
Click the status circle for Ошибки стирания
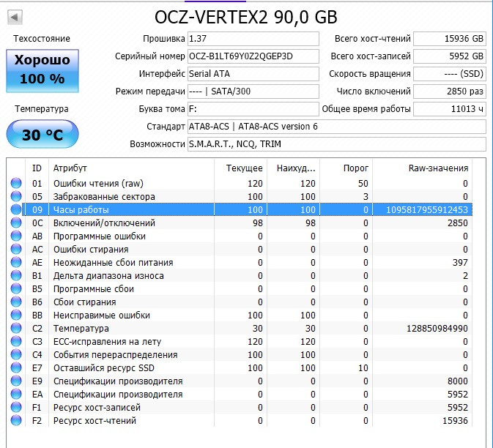(x=16, y=249)
